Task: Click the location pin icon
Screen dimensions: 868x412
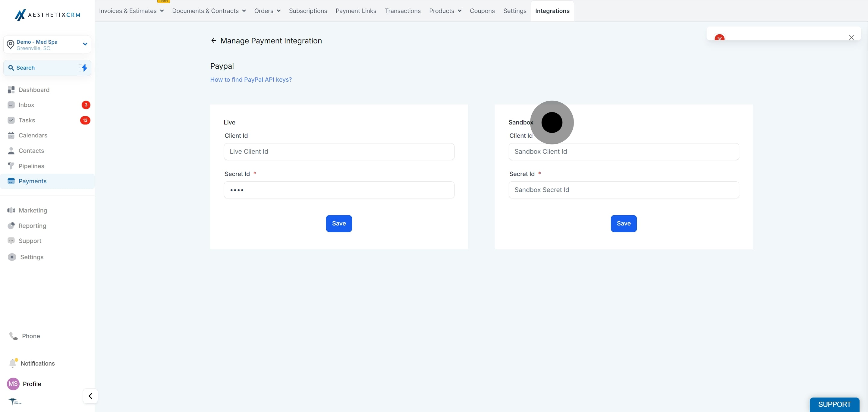Action: [11, 45]
